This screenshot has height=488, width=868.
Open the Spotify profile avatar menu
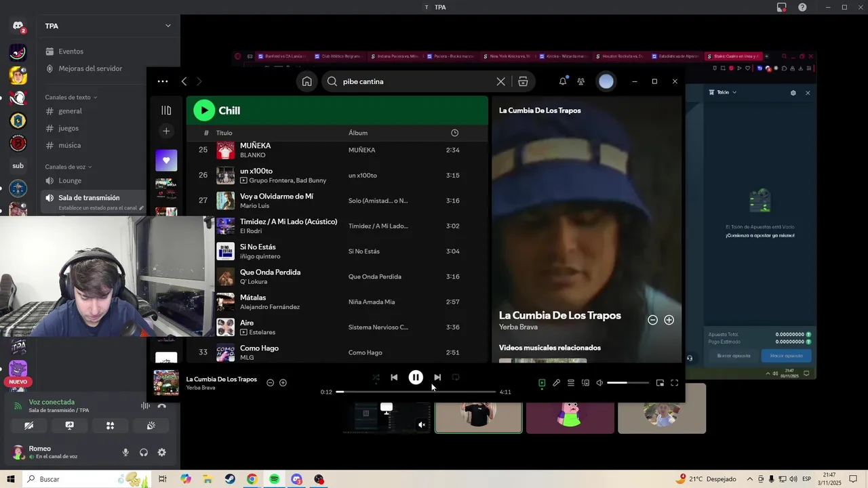pos(606,81)
